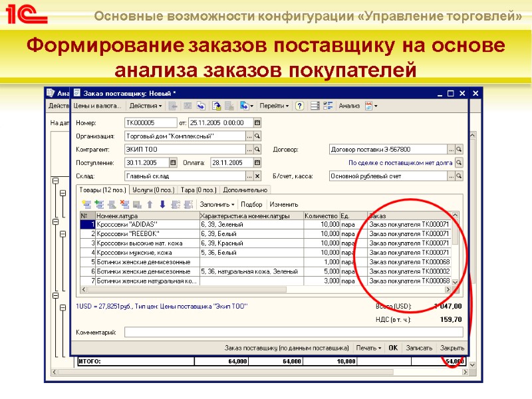Open the help question mark icon
This screenshot has height=399, width=532.
299,105
